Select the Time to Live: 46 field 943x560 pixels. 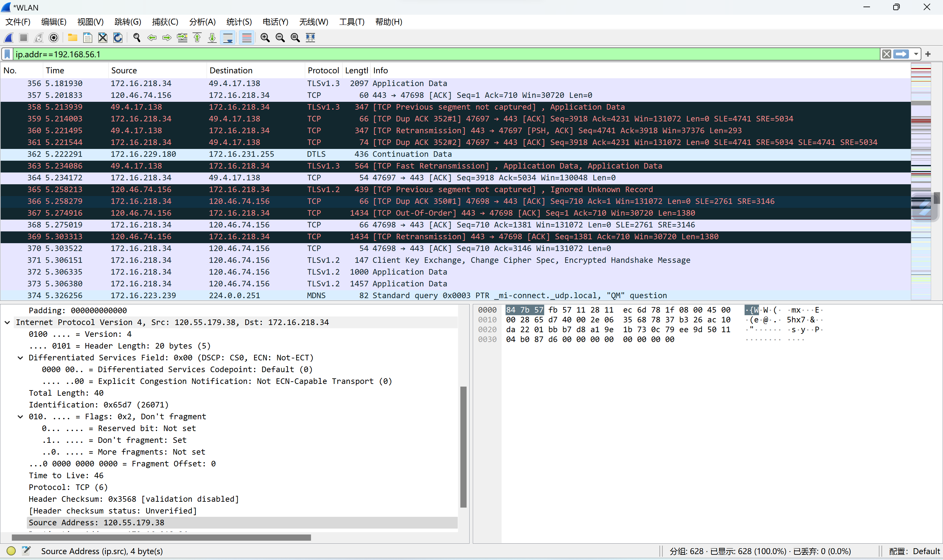[x=66, y=476]
